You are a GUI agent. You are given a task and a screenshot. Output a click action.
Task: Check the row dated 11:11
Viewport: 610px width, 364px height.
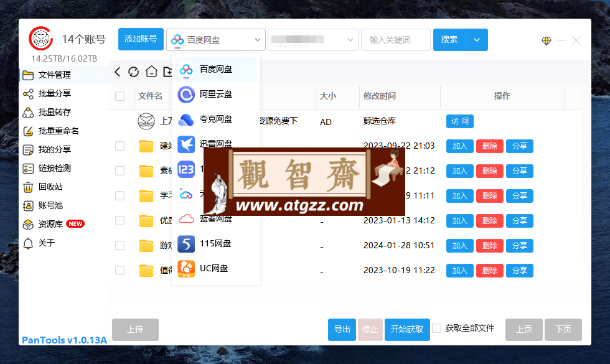click(120, 196)
